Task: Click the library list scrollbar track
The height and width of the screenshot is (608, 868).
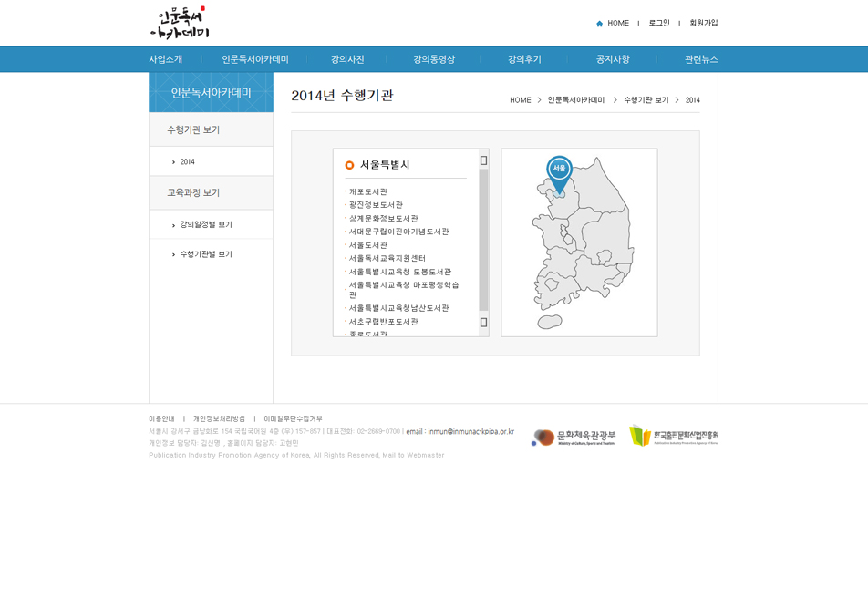Action: click(x=483, y=239)
